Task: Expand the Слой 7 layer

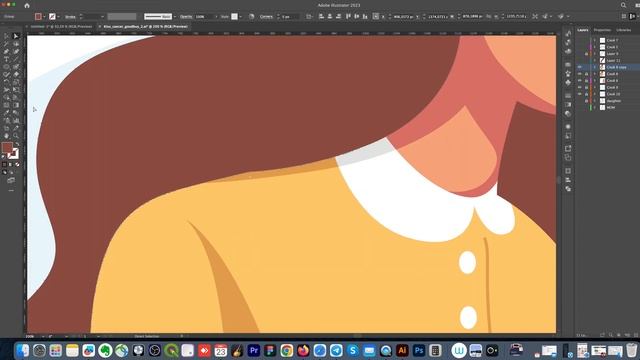Action: click(595, 40)
